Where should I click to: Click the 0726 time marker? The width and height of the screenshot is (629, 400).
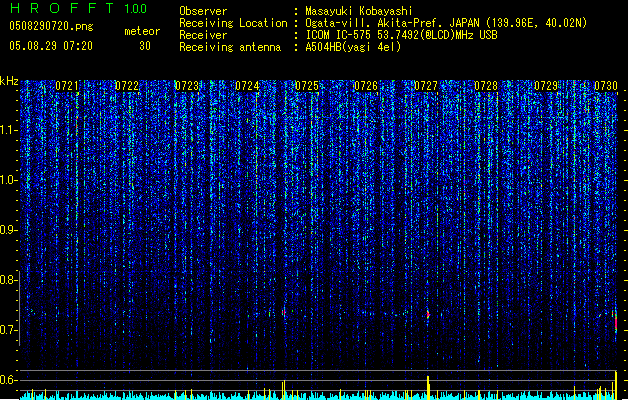tap(366, 86)
